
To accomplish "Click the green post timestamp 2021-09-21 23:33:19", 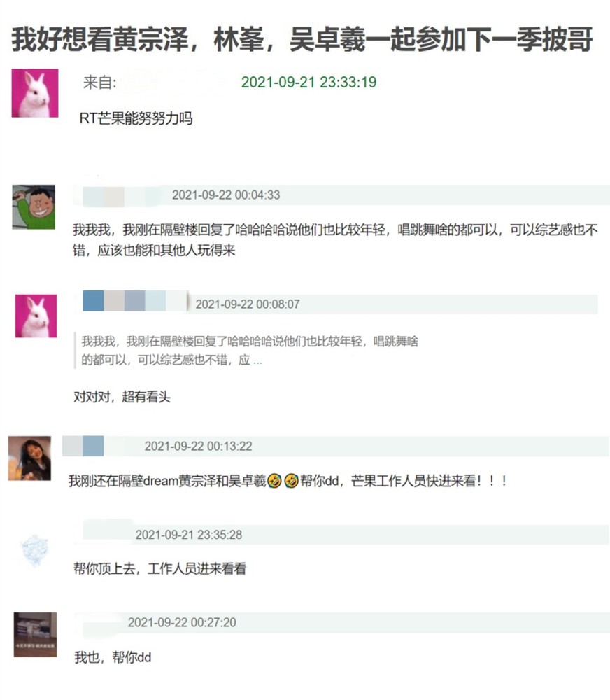I will click(308, 82).
